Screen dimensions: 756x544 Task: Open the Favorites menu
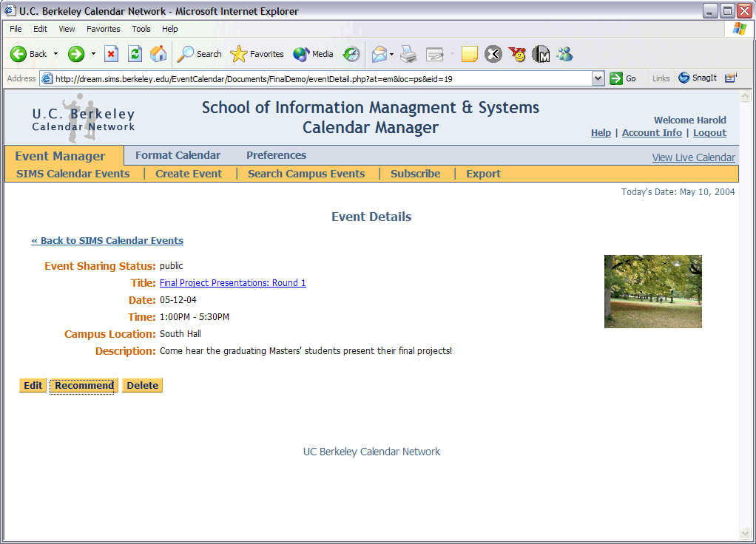click(x=103, y=29)
